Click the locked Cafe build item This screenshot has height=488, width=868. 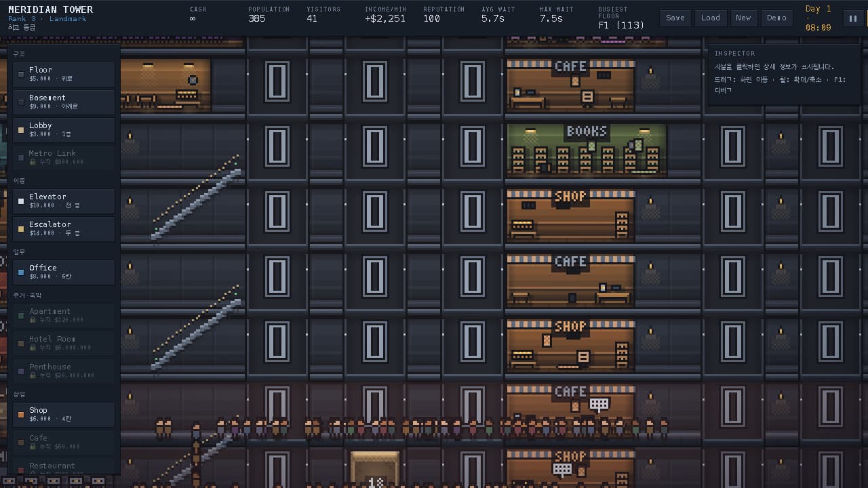pyautogui.click(x=64, y=442)
